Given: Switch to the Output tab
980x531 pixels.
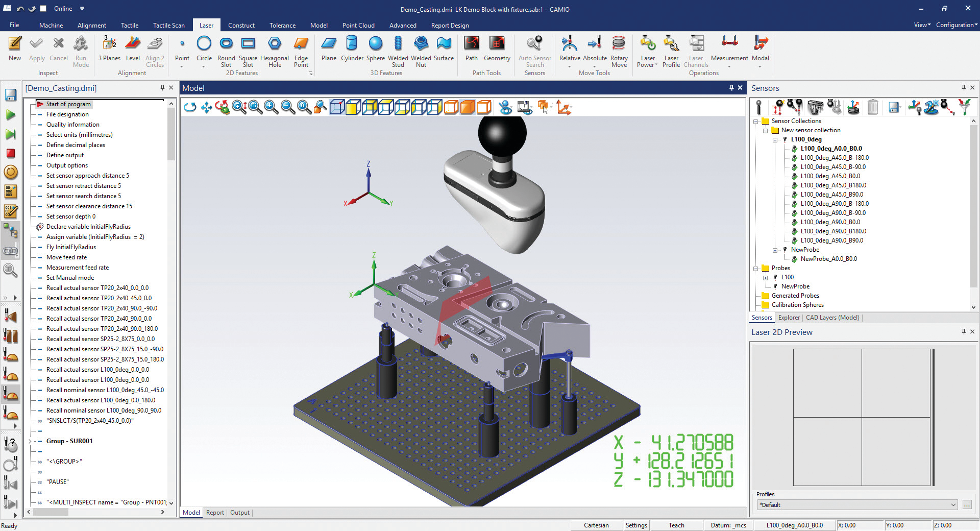Looking at the screenshot, I should [x=240, y=513].
